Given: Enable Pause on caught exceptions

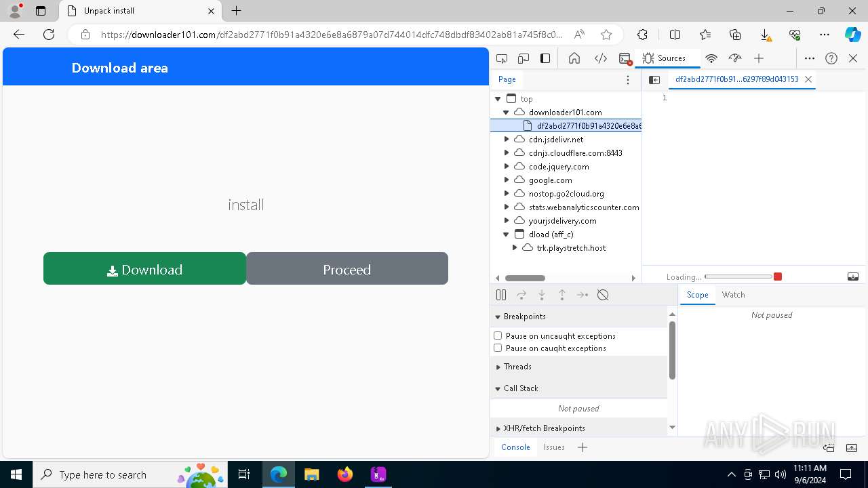Looking at the screenshot, I should pyautogui.click(x=498, y=348).
